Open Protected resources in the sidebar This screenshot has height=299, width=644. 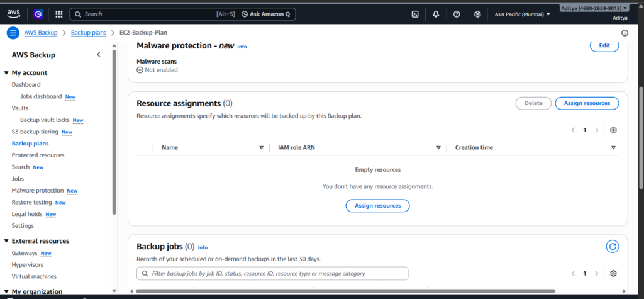[x=38, y=155]
